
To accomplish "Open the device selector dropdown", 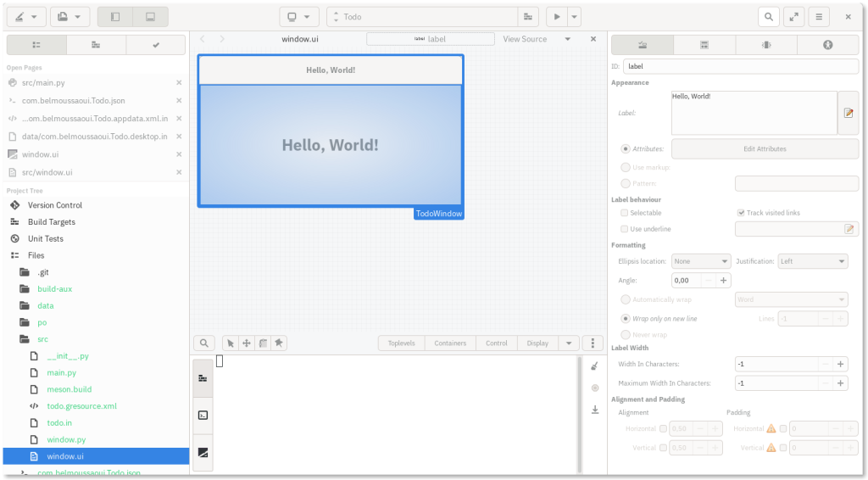I will click(299, 17).
